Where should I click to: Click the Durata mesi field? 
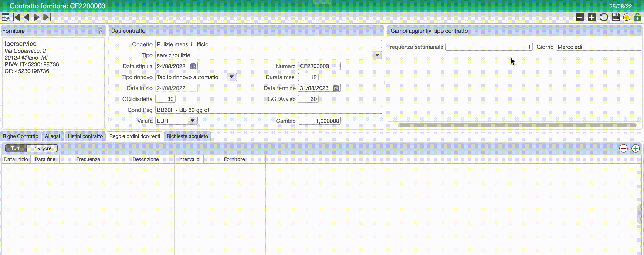click(x=308, y=77)
